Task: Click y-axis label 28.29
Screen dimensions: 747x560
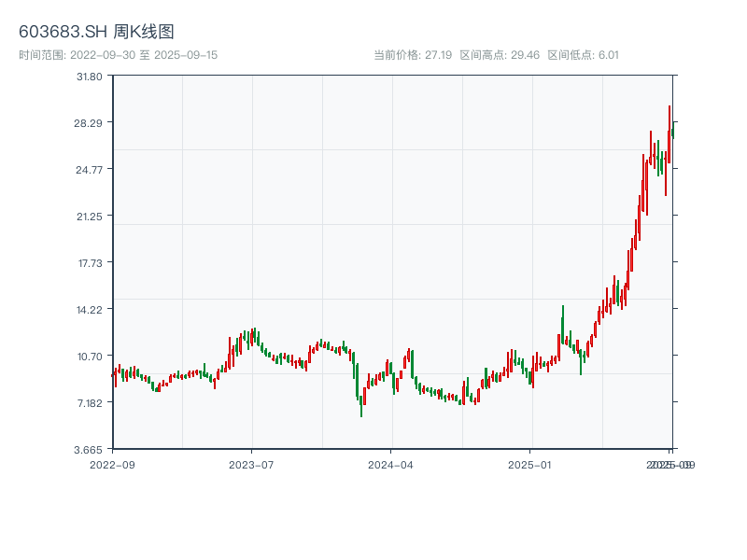Action: pos(88,123)
